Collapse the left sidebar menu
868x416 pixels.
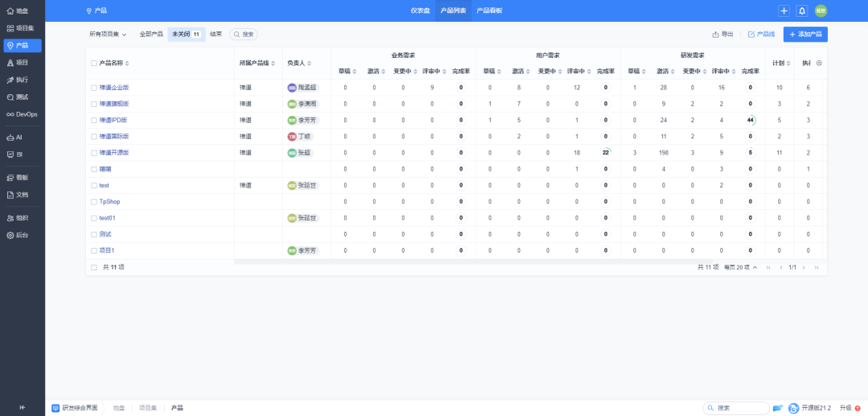point(22,407)
